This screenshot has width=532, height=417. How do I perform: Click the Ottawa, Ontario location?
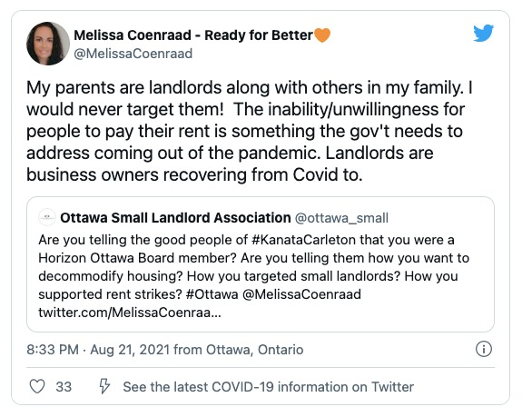click(x=255, y=350)
